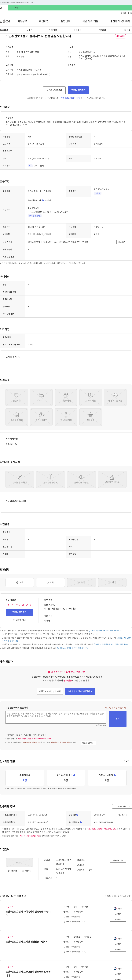Click 요약보기 for 요양보호사 posting
The width and height of the screenshot is (132, 980).
click(x=118, y=974)
